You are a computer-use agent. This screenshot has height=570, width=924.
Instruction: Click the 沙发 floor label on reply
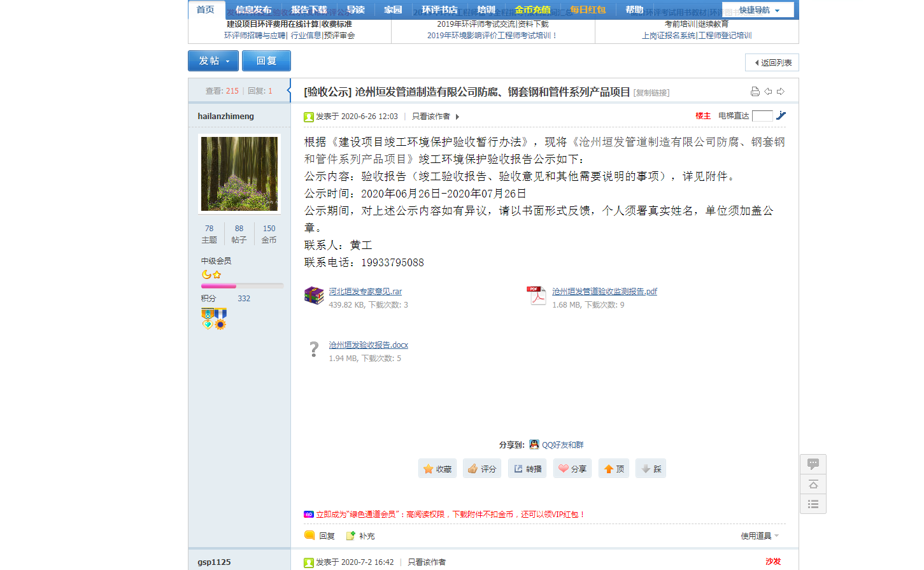click(x=773, y=562)
